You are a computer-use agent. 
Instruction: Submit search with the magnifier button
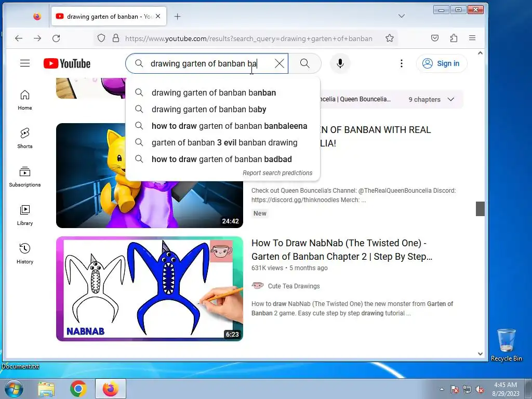pyautogui.click(x=304, y=63)
